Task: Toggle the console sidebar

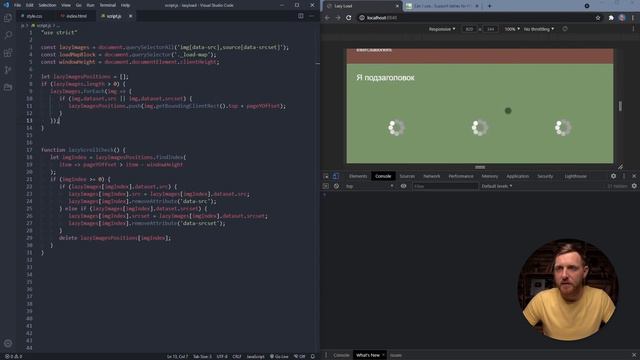Action: (326, 186)
